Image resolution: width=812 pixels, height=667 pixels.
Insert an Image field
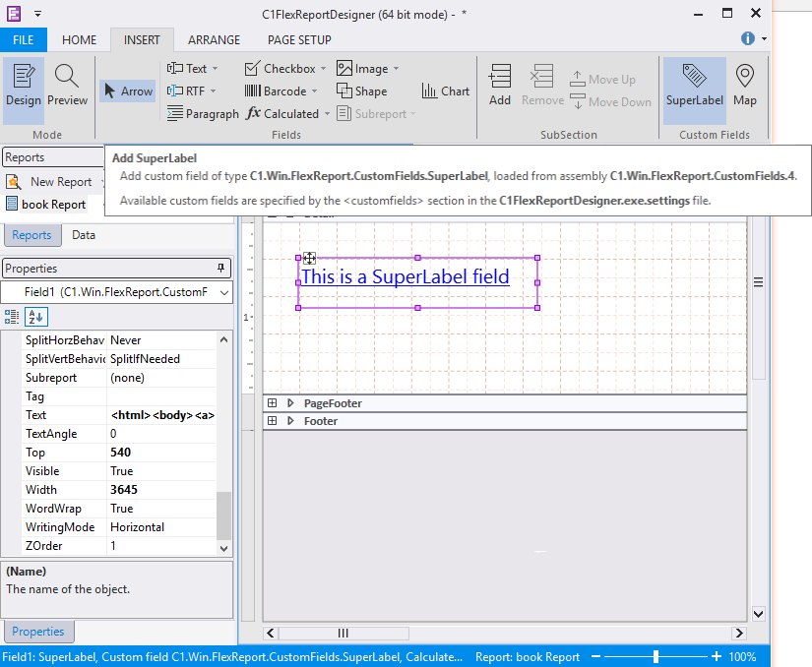(x=362, y=68)
